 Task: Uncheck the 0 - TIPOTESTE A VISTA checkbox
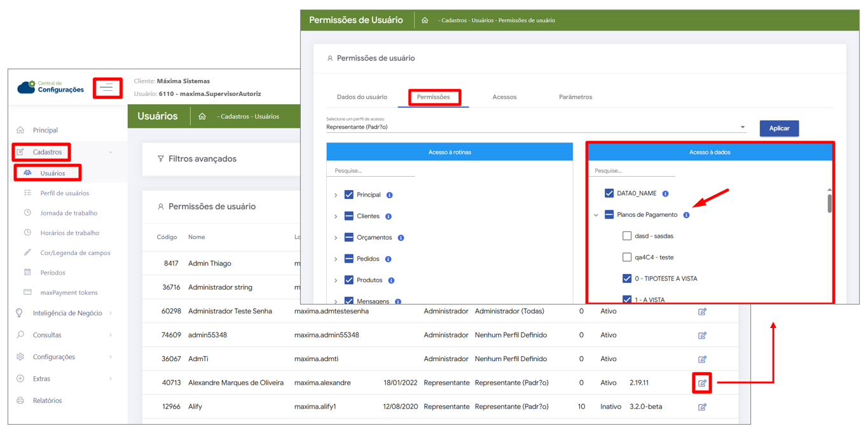(627, 278)
